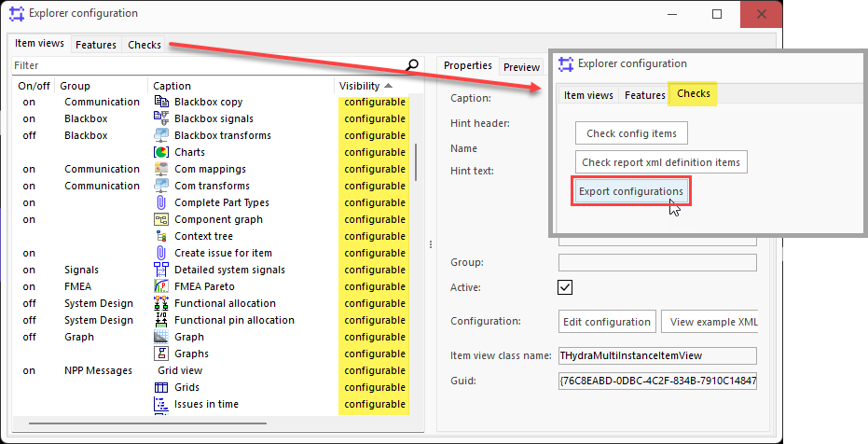The image size is (868, 444).
Task: Click the vertical scrollbar of the item list
Action: pos(416,162)
